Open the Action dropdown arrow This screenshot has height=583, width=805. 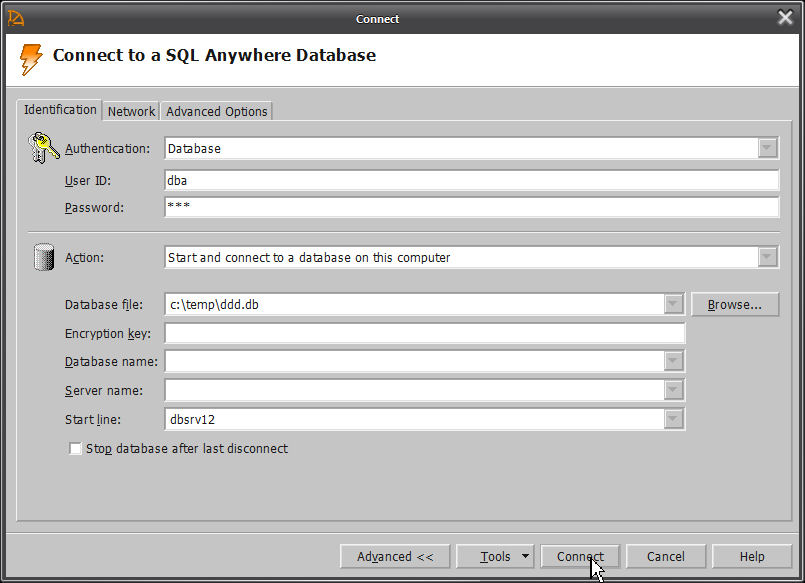pos(768,257)
